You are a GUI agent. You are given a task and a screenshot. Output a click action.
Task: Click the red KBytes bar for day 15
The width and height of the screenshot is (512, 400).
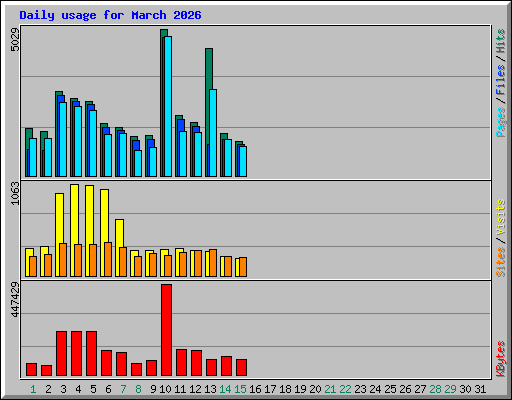point(241,367)
